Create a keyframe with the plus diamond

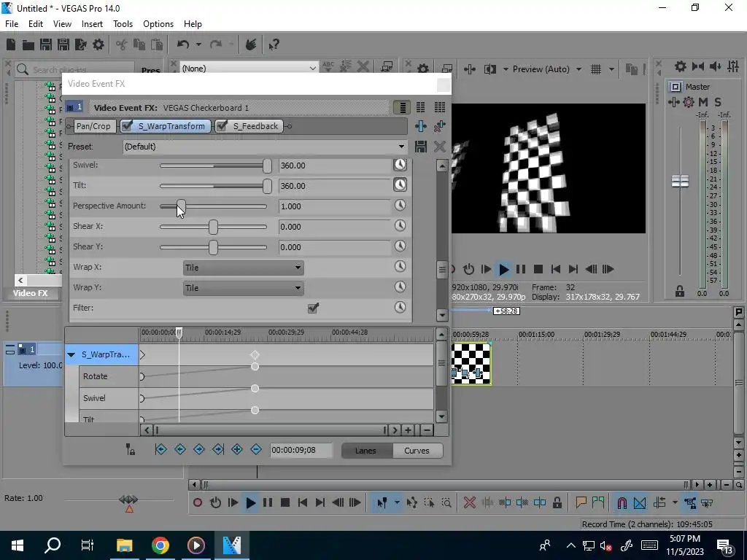pos(237,449)
